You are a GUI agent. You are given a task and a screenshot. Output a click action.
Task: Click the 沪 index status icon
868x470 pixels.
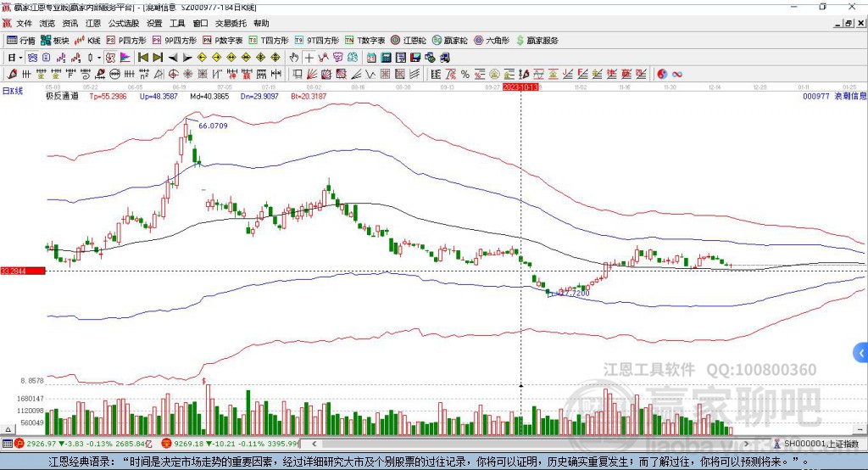click(19, 444)
